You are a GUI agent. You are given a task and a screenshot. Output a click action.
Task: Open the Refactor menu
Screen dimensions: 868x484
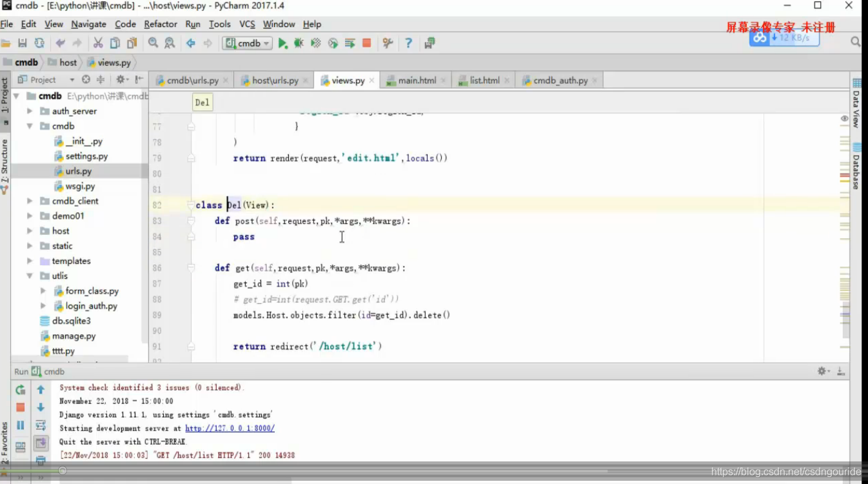coord(161,24)
